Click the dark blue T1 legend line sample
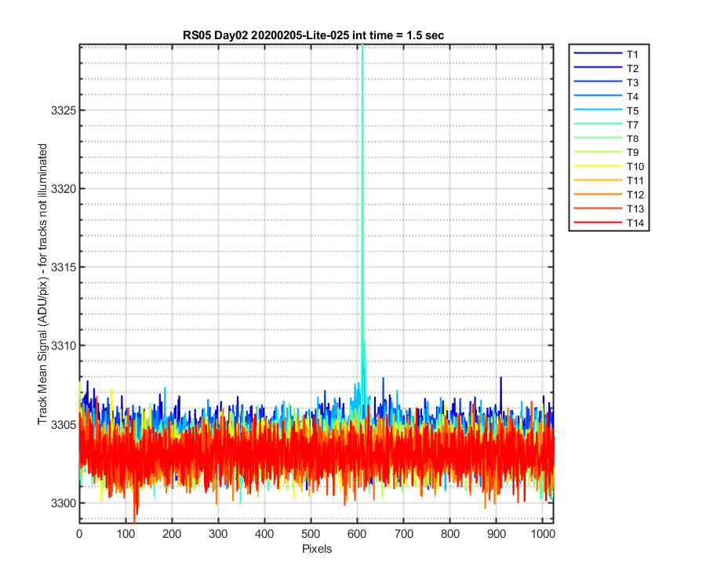The height and width of the screenshot is (588, 706). (x=598, y=53)
